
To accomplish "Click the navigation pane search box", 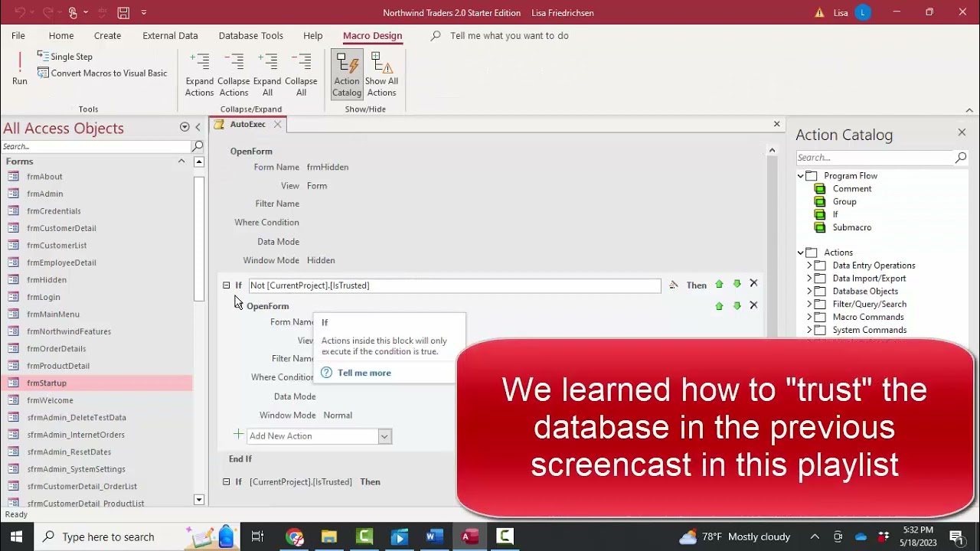I will pos(96,146).
